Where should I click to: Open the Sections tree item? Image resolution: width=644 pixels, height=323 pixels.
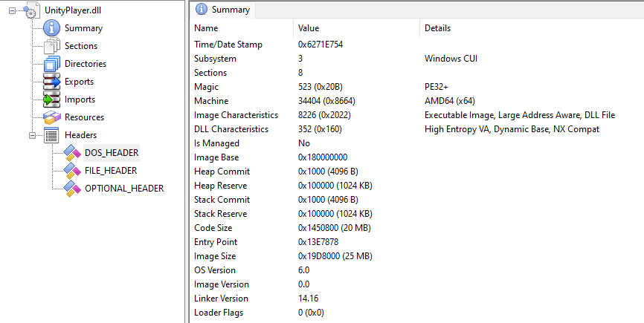(x=81, y=46)
